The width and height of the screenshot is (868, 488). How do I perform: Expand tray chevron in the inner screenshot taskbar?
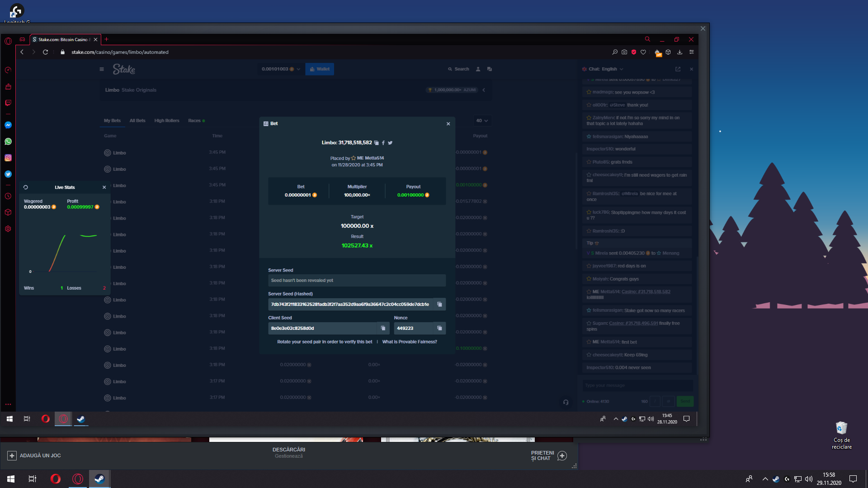click(x=616, y=419)
